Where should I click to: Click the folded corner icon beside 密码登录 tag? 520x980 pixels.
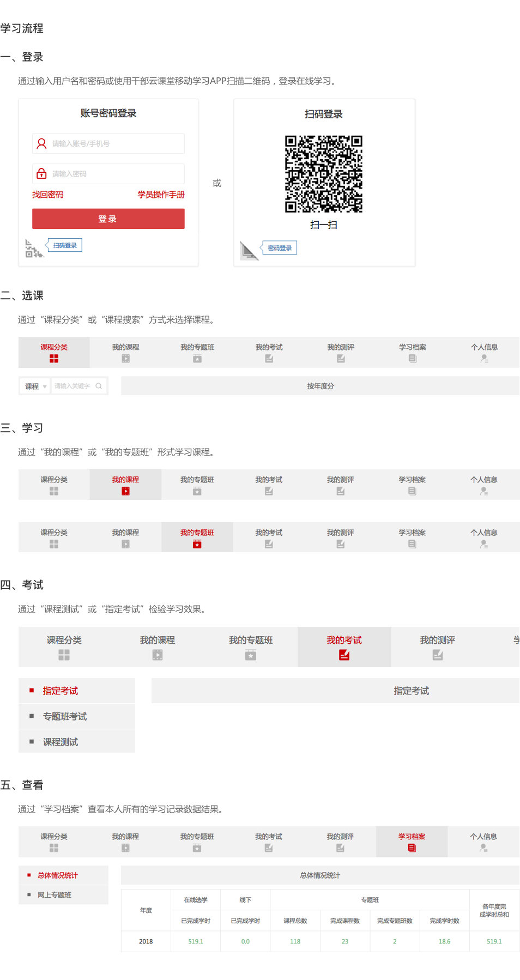(x=249, y=251)
